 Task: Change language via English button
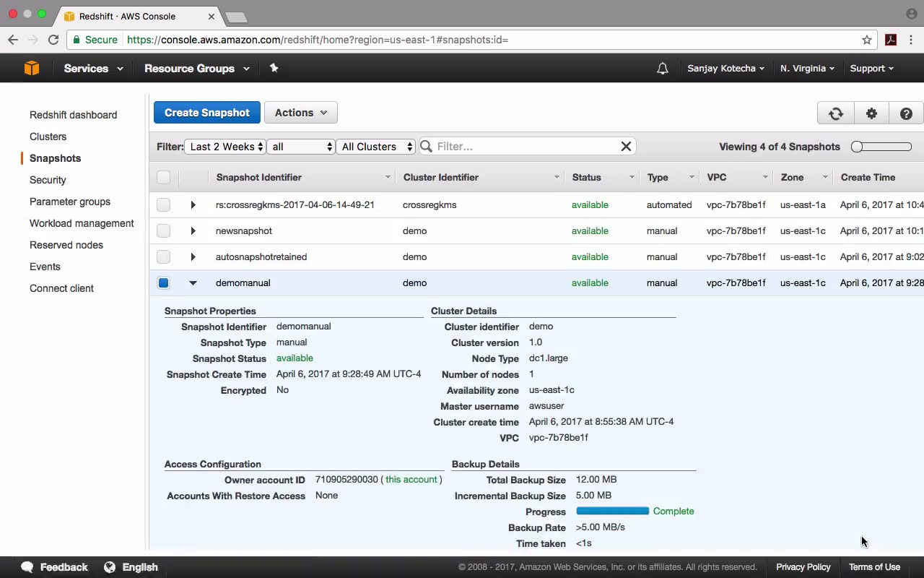pyautogui.click(x=131, y=567)
